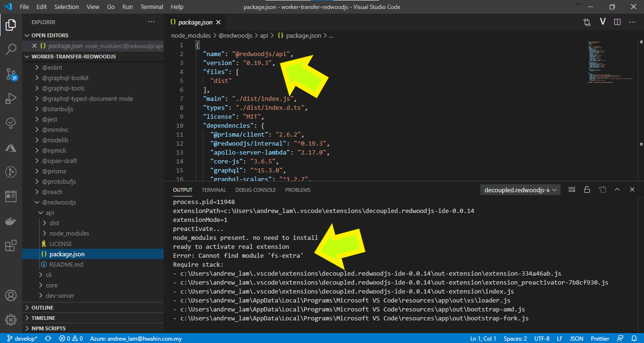This screenshot has width=644, height=343.
Task: Expand the @eslint folder
Action: [x=92, y=67]
